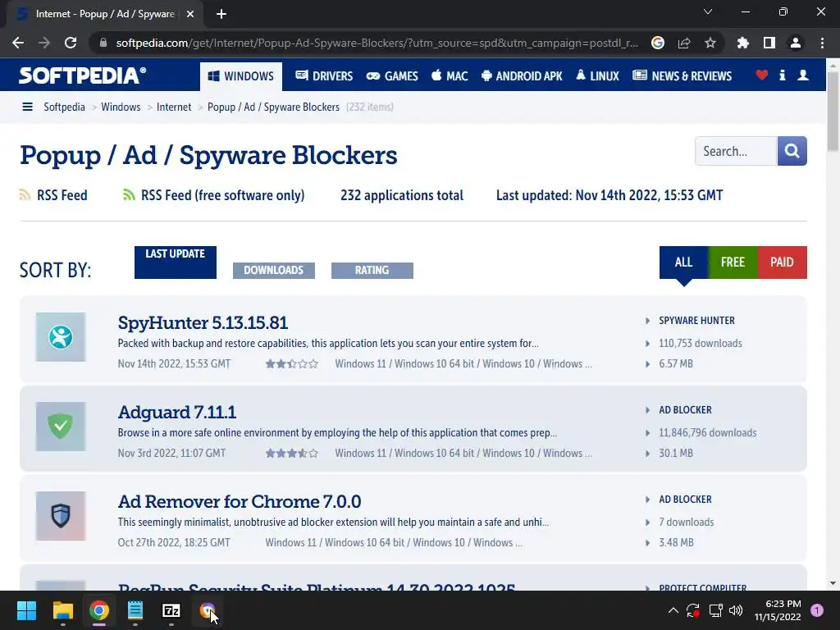Open a new browser tab

tap(221, 14)
